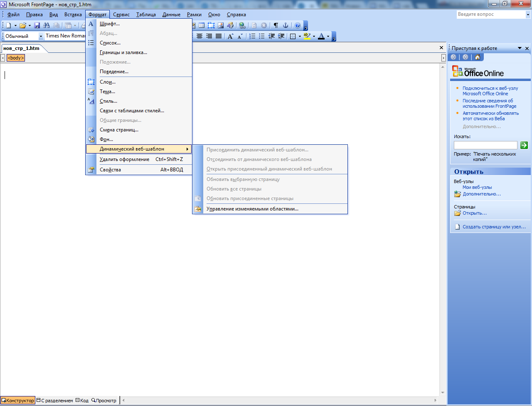
Task: Click the Outside Borders icon
Action: pos(293,36)
